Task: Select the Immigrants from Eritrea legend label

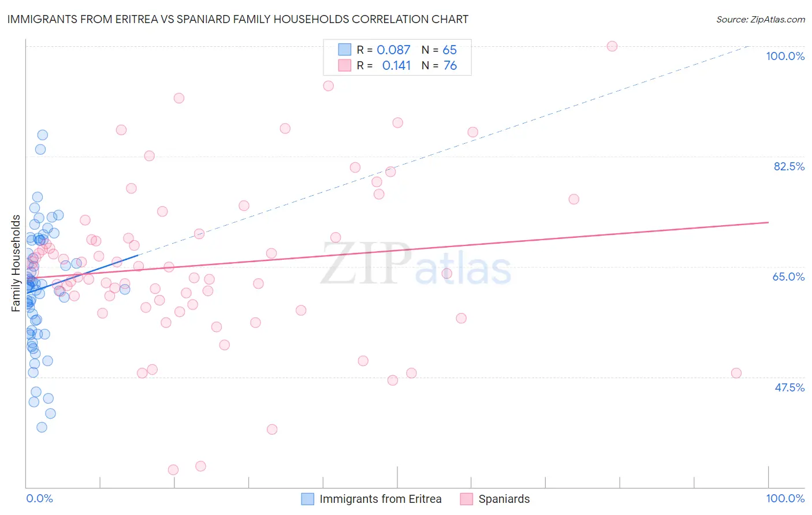Action: point(381,499)
